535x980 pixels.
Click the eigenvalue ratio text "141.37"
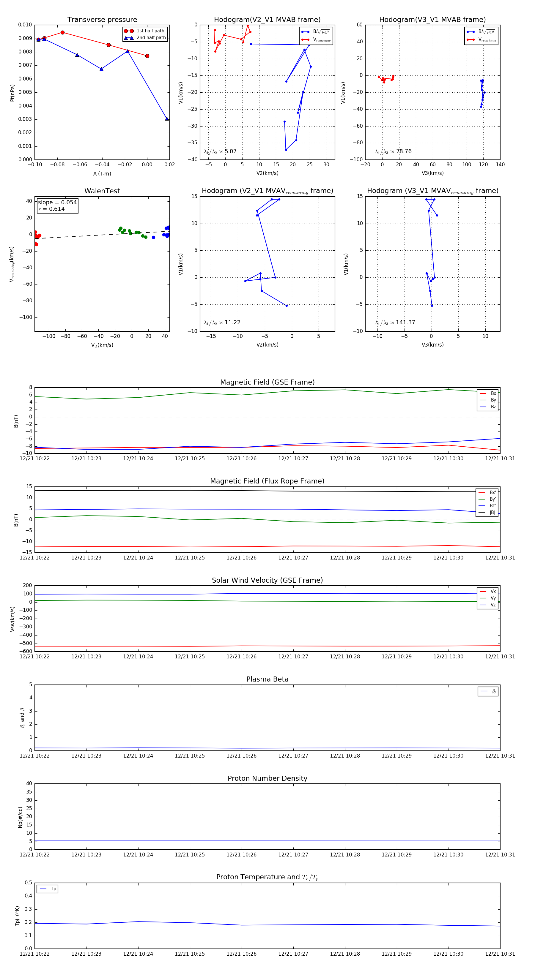click(x=405, y=323)
